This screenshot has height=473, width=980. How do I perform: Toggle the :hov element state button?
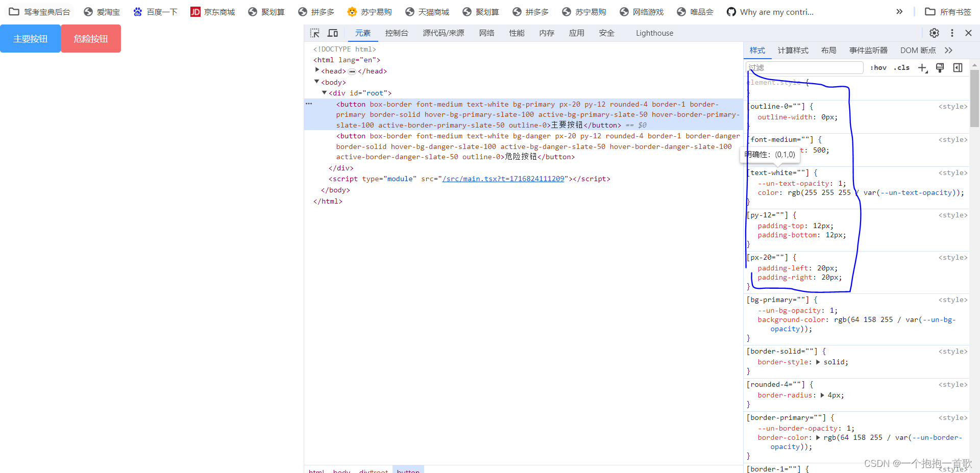878,67
